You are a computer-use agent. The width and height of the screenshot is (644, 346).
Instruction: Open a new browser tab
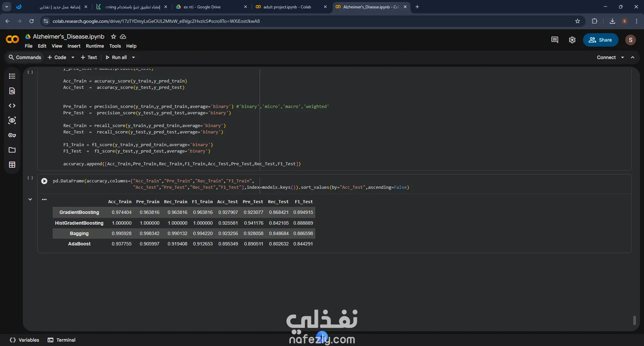(417, 7)
